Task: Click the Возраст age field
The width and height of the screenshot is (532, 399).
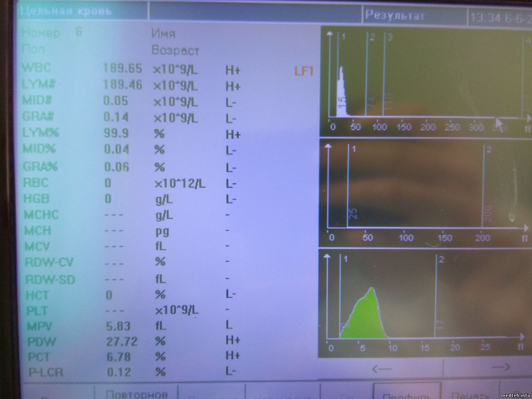Action: coord(175,50)
